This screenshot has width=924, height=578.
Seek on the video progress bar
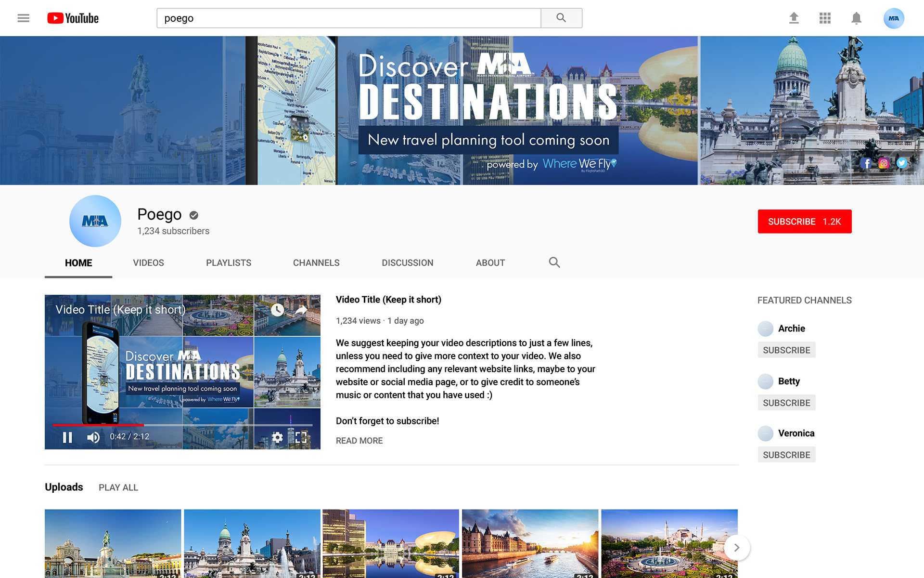pos(182,425)
